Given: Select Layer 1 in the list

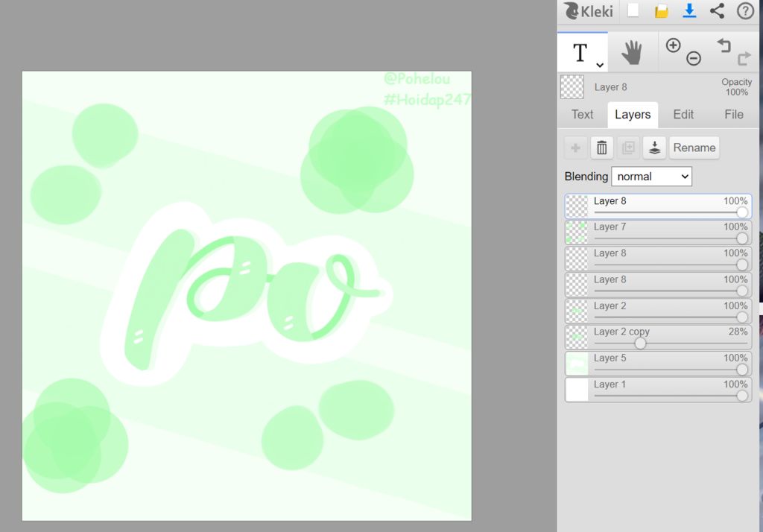Looking at the screenshot, I should [659, 390].
